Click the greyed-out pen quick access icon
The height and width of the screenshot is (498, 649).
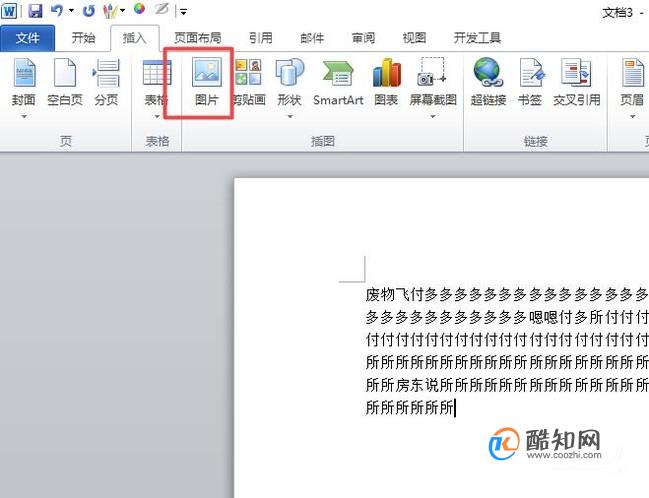click(x=162, y=9)
